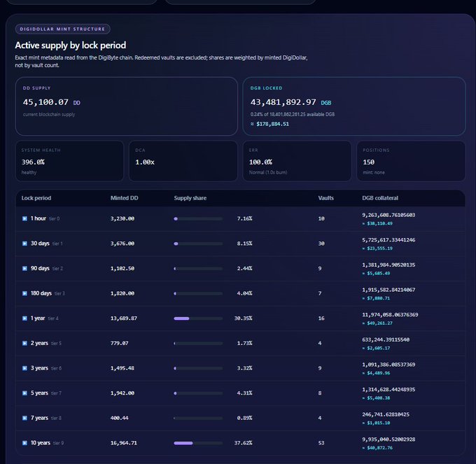The image size is (476, 464).
Task: Click the $1,015.10 USD value
Action: point(378,423)
